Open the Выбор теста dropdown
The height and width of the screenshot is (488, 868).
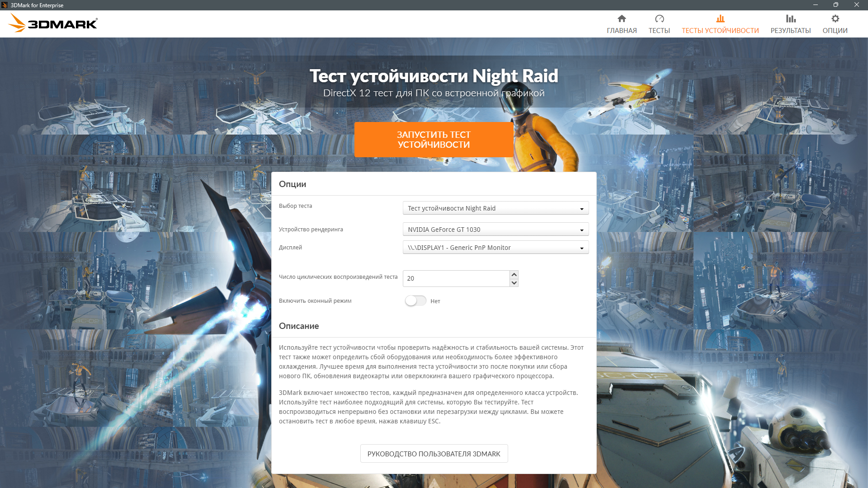[495, 208]
